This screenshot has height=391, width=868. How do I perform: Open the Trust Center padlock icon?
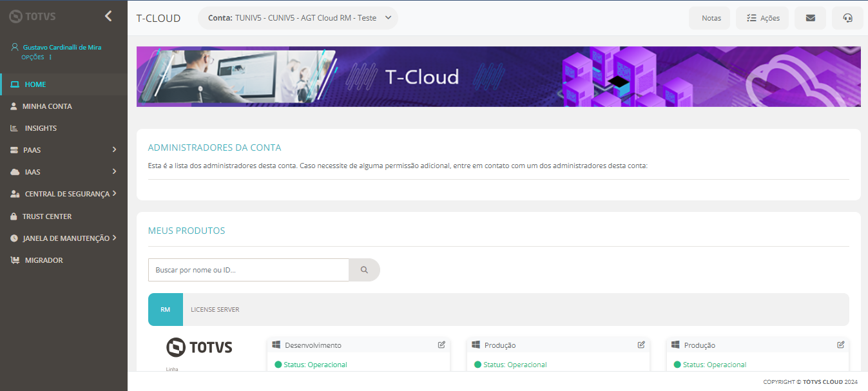14,216
